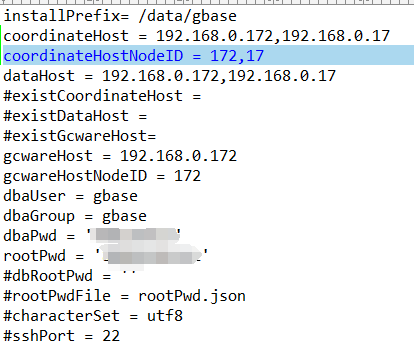Place cursor in the coordinateHost line
414x362 pixels.
(x=196, y=36)
